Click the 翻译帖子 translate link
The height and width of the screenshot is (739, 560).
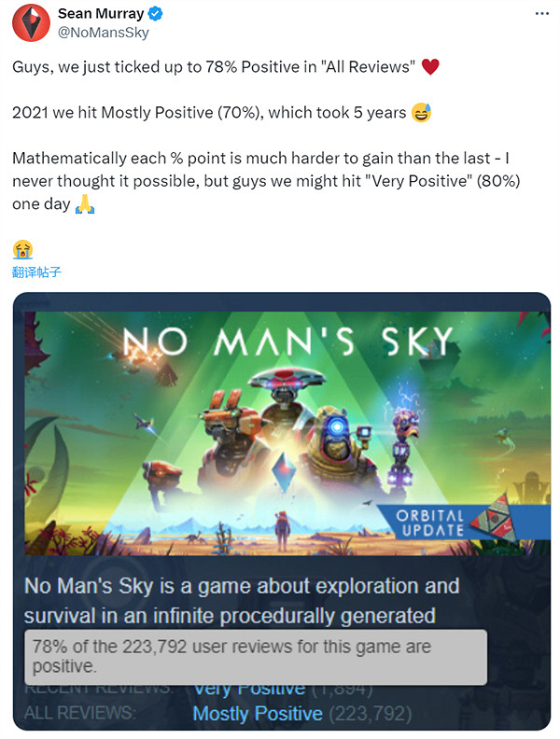click(x=36, y=272)
